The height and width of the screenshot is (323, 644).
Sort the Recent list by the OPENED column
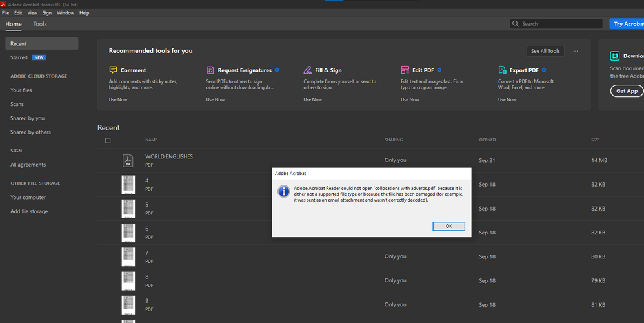pos(487,140)
